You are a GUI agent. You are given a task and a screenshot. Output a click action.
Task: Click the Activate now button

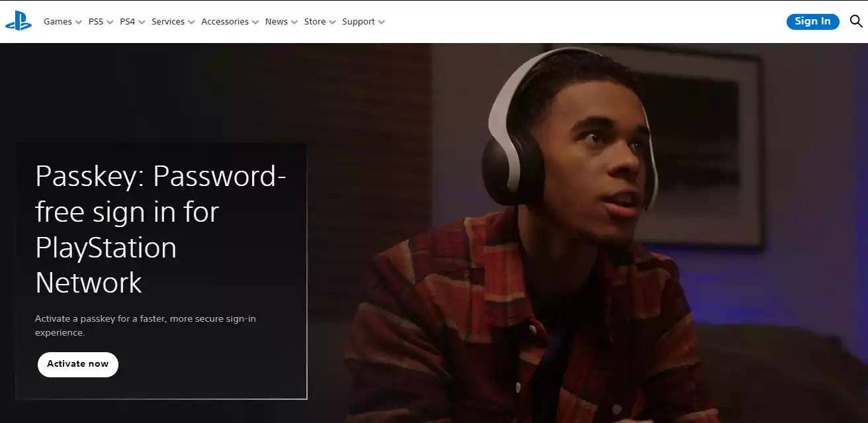[78, 364]
